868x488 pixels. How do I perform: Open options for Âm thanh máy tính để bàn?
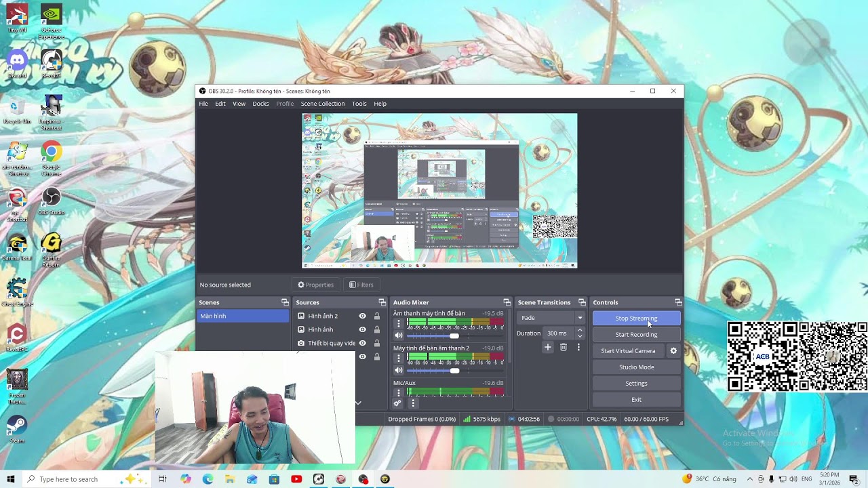tap(399, 323)
